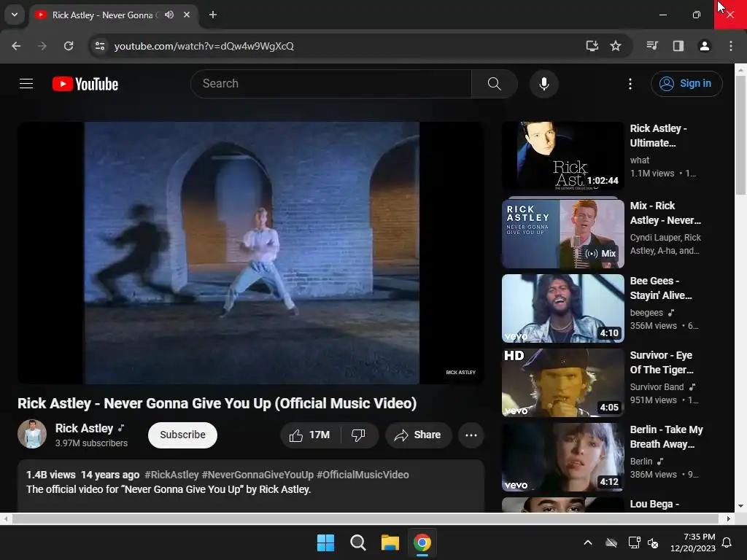
Task: Click the vertical page scrollbar
Action: click(x=740, y=136)
